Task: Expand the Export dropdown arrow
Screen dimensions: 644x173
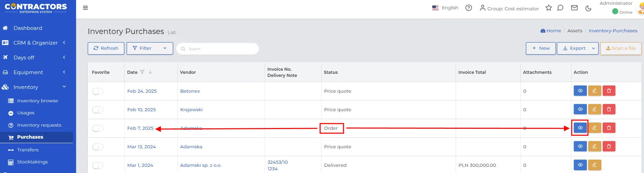Action: click(593, 48)
